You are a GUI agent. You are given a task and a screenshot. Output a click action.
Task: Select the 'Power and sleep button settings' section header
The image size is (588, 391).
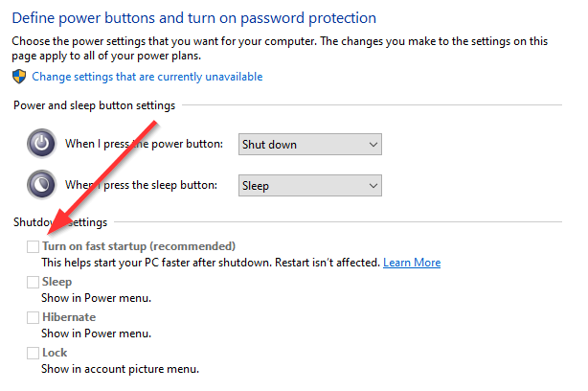pos(94,105)
